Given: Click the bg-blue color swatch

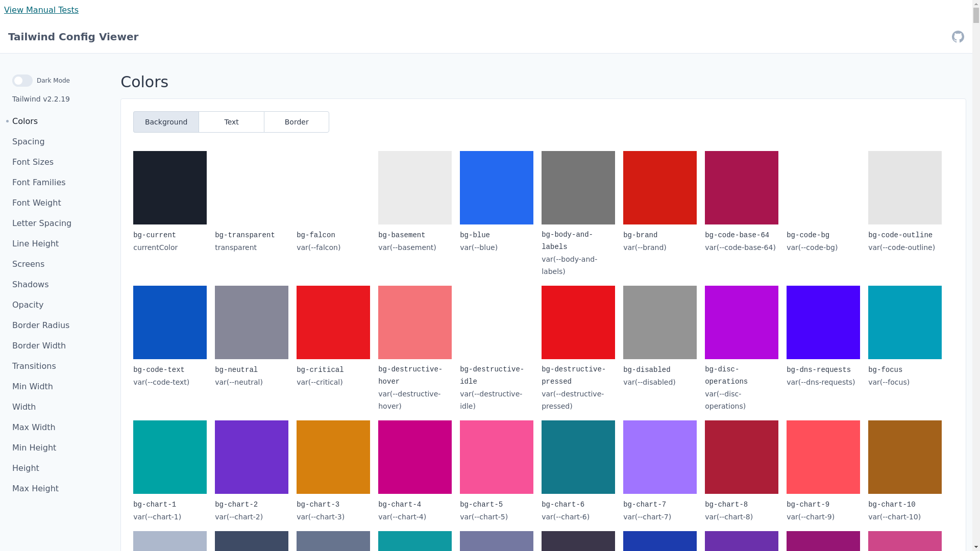Looking at the screenshot, I should tap(497, 188).
